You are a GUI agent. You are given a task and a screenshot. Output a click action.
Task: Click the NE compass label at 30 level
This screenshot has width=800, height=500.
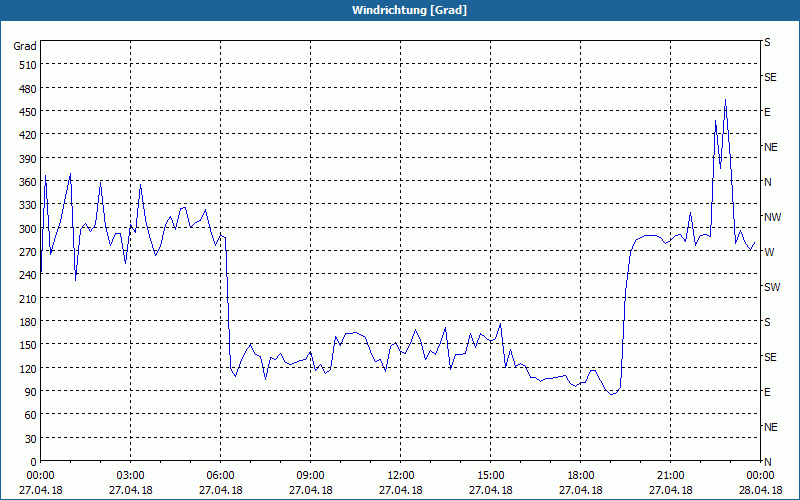(x=771, y=427)
